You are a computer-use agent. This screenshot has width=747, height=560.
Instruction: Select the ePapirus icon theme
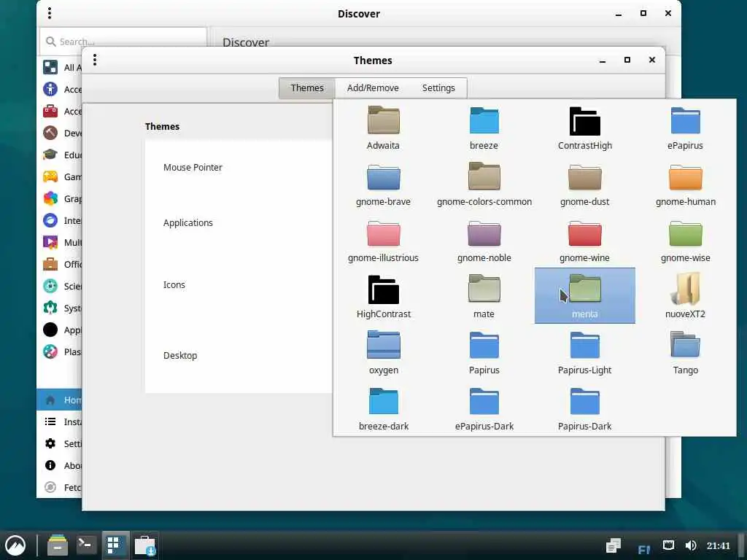point(685,128)
